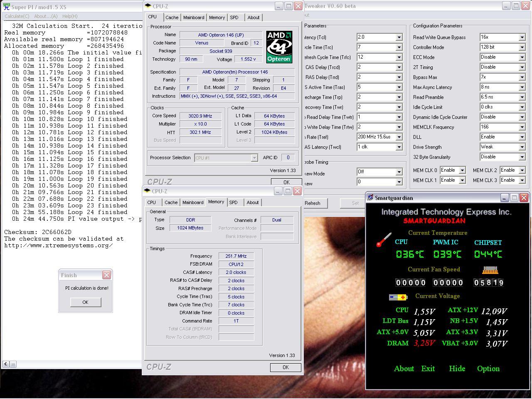Select the Mainboard tab in lower CPU-Z window
This screenshot has width=532, height=399.
pos(193,202)
